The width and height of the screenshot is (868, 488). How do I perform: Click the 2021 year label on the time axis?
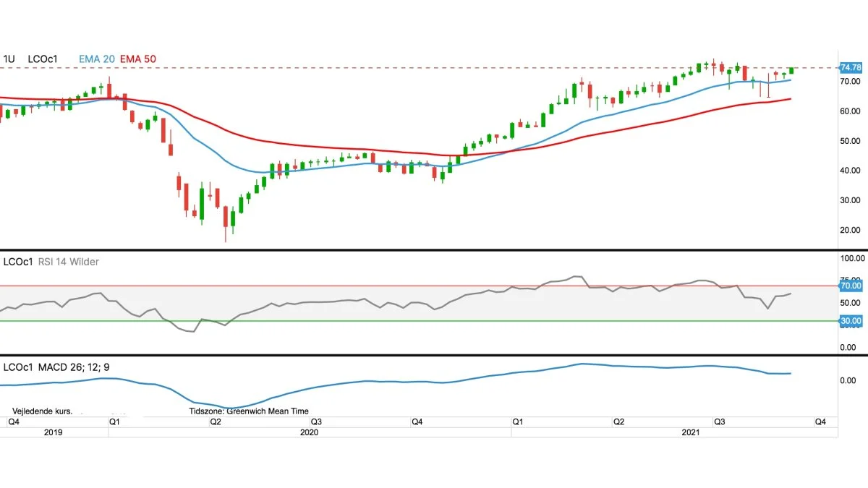[x=691, y=432]
